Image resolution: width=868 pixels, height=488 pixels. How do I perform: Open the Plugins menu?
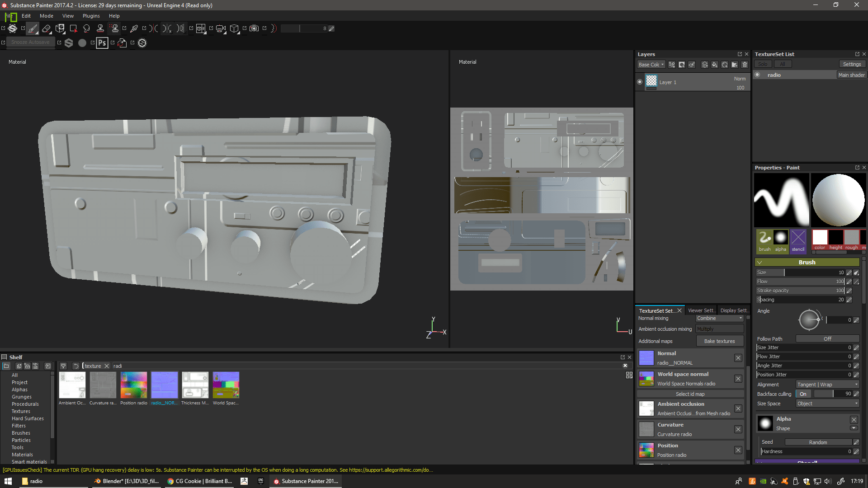pyautogui.click(x=91, y=15)
